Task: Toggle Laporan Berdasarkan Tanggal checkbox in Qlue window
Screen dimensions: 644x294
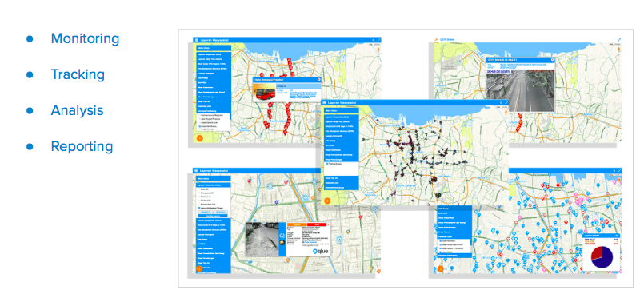Action: click(199, 208)
